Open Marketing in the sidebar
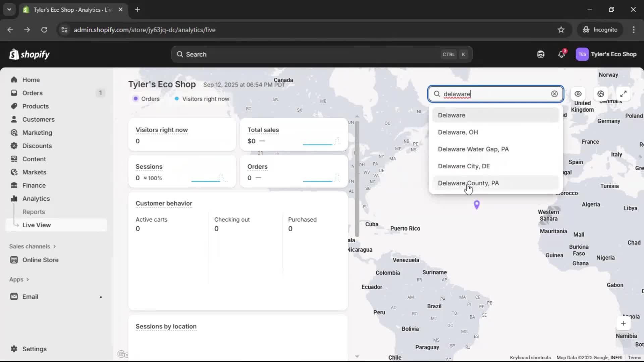 (37, 132)
